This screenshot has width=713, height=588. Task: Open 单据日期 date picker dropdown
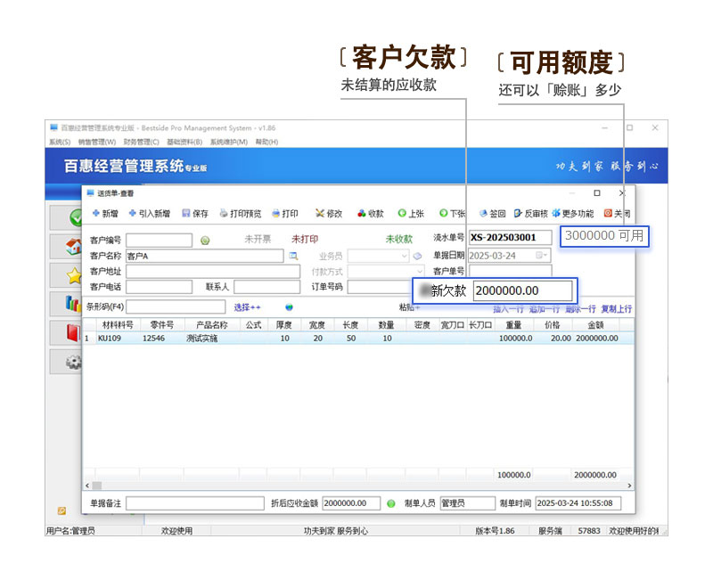[541, 256]
